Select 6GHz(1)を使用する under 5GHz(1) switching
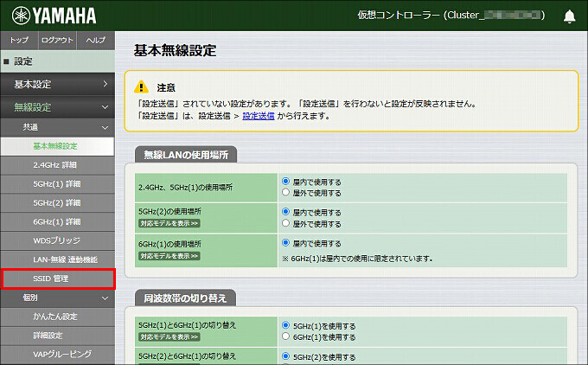 [285, 336]
